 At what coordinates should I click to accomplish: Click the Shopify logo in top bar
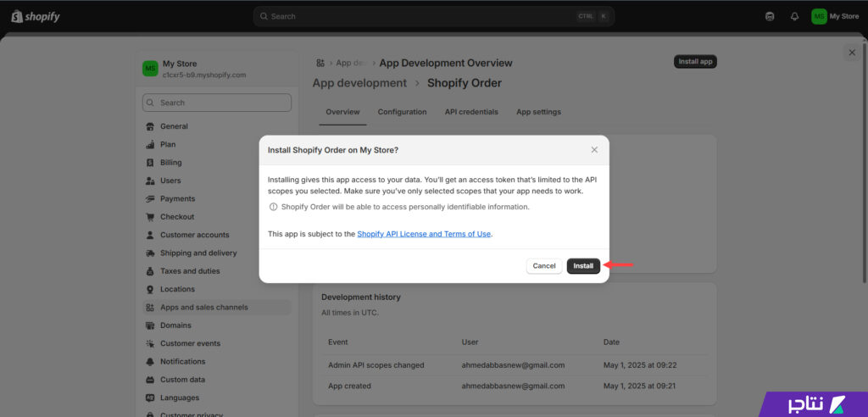[36, 17]
